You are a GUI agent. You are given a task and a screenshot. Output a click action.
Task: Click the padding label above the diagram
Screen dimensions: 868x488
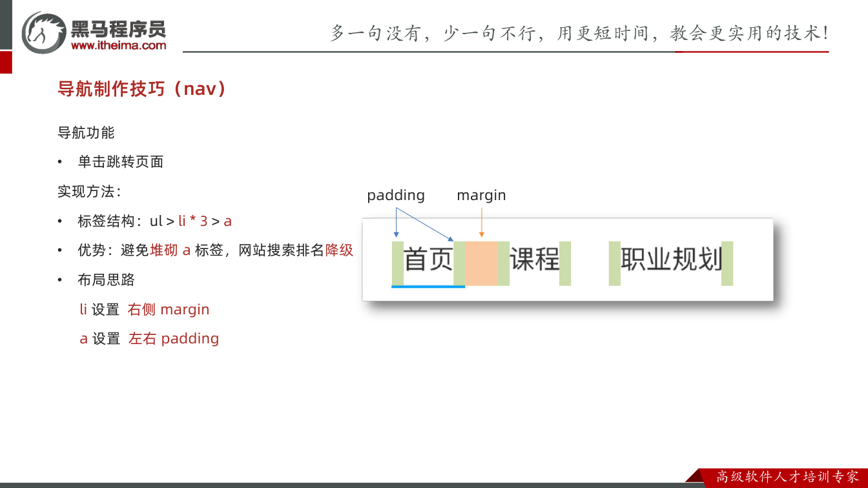click(x=396, y=196)
